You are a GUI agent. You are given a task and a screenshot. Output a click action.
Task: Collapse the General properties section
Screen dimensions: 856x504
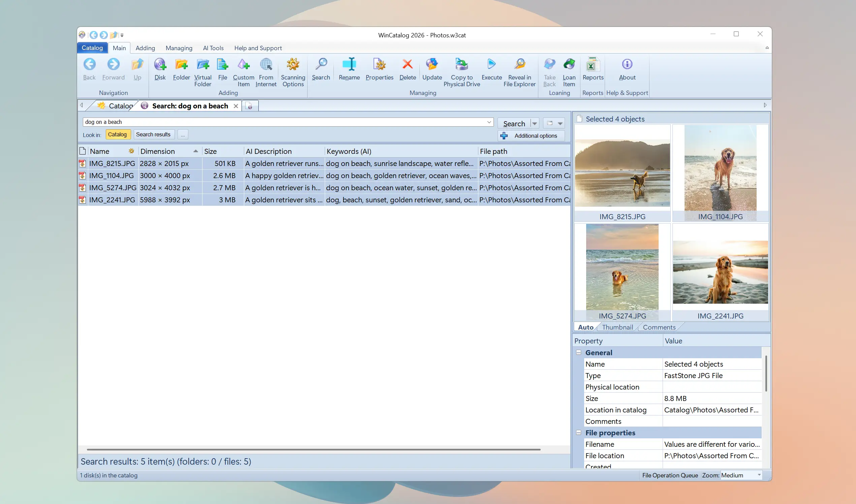coord(578,352)
